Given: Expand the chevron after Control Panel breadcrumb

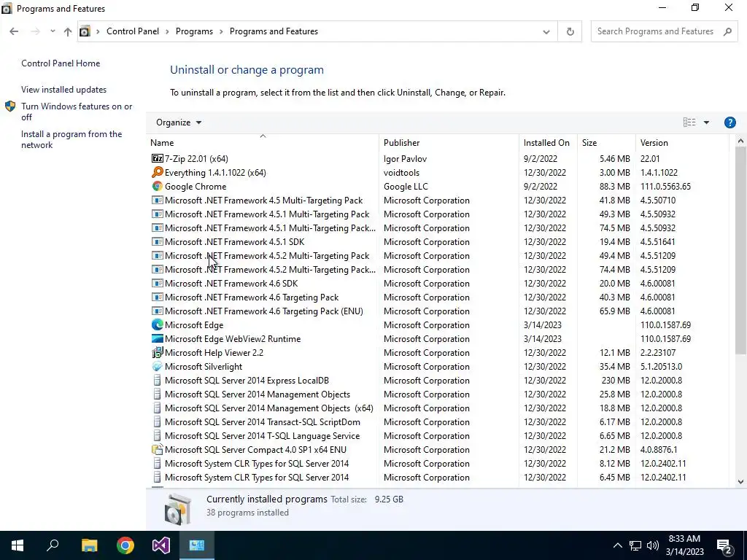Looking at the screenshot, I should (167, 31).
